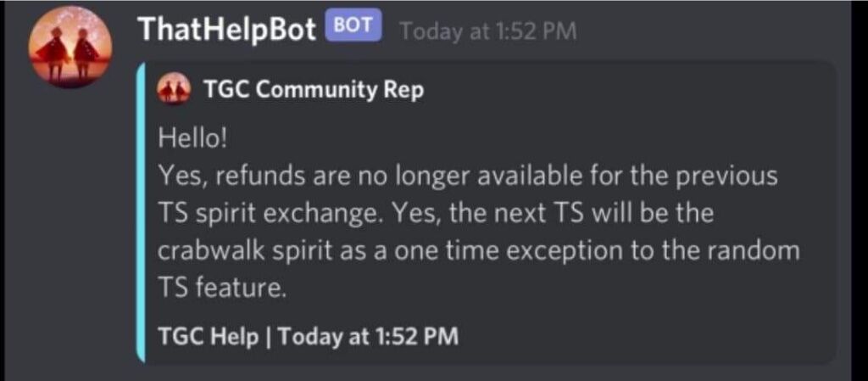
Task: Click the word exception in the embed text
Action: (x=564, y=252)
